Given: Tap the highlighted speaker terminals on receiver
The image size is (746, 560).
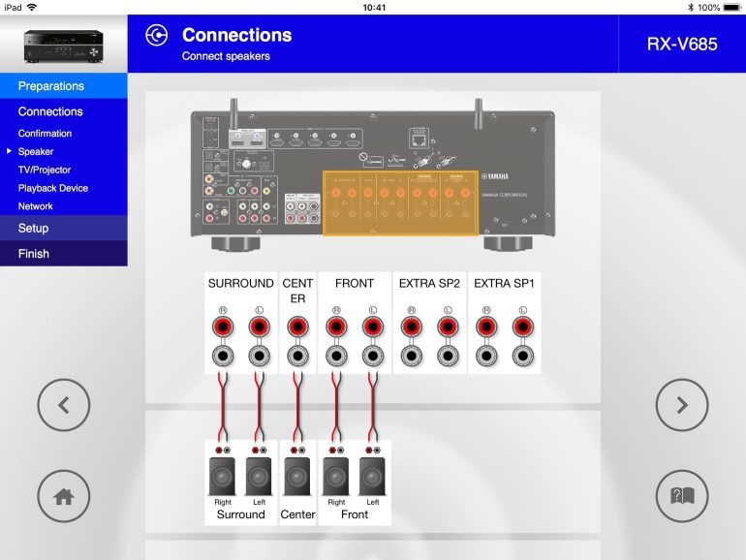Looking at the screenshot, I should 401,203.
